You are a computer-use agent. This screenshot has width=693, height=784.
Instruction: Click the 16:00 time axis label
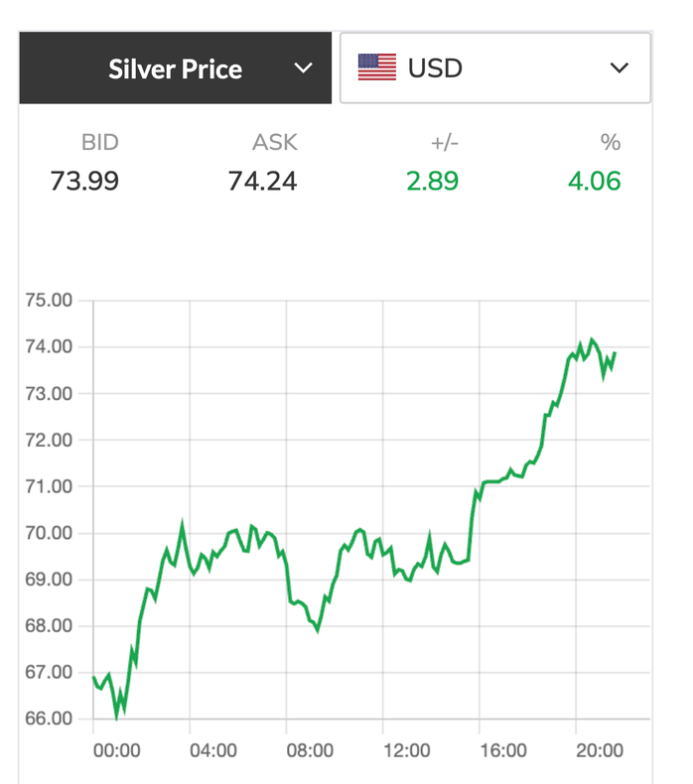point(502,751)
